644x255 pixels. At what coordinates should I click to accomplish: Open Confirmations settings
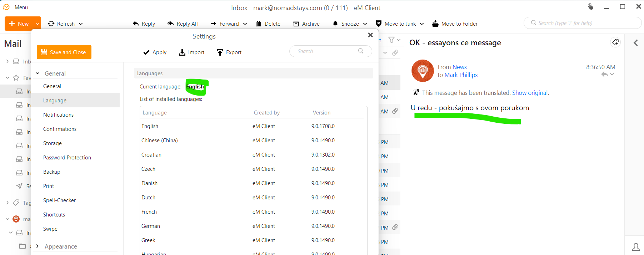(x=60, y=129)
